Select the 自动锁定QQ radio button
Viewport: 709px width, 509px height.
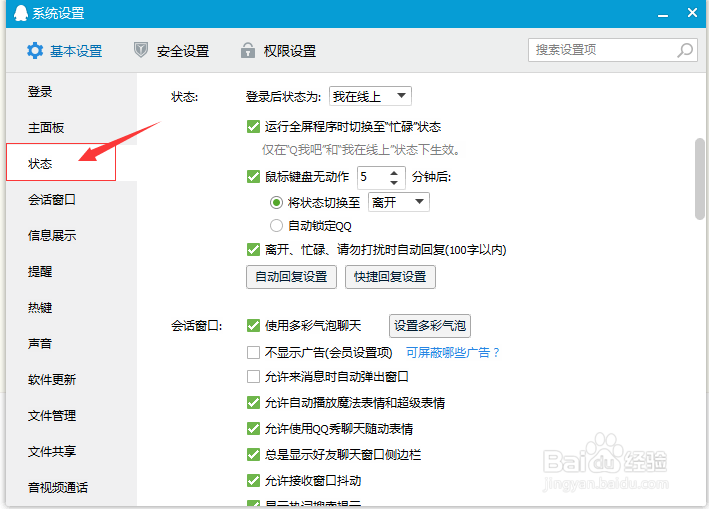276,225
